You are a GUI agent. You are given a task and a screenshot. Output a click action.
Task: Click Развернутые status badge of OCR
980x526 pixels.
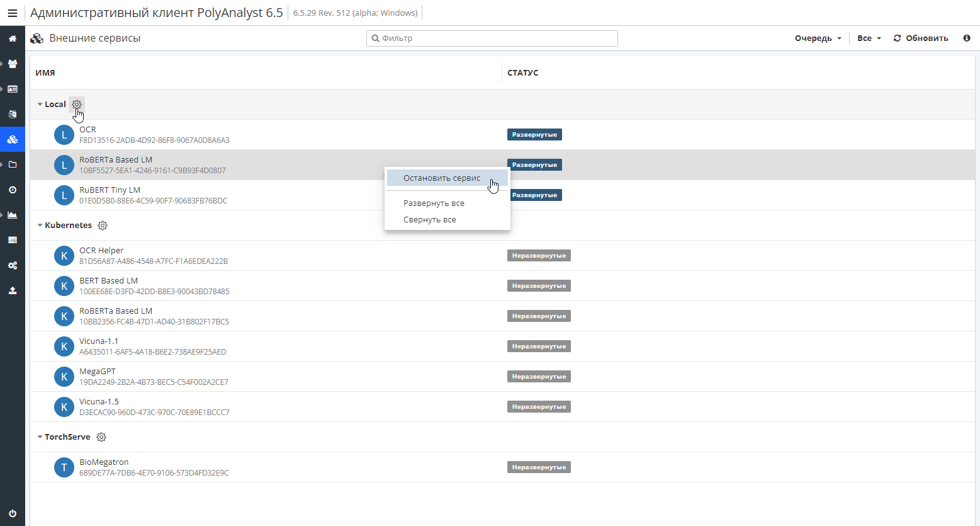click(x=534, y=135)
